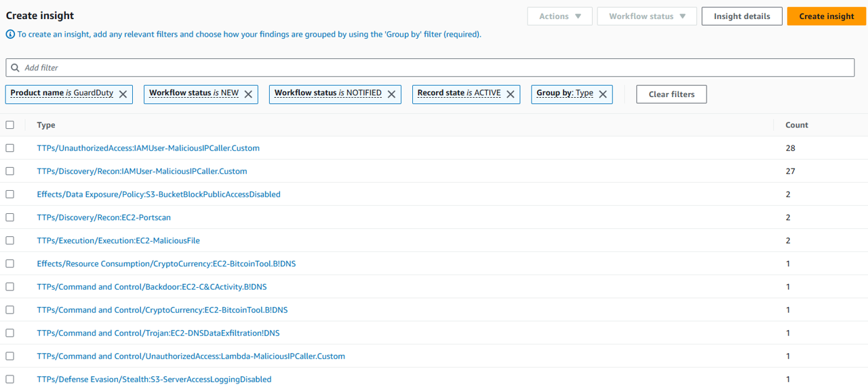Open Stealth:S3-ServerAccessLoggingDisabled finding type link
The height and width of the screenshot is (389, 868).
tap(154, 379)
